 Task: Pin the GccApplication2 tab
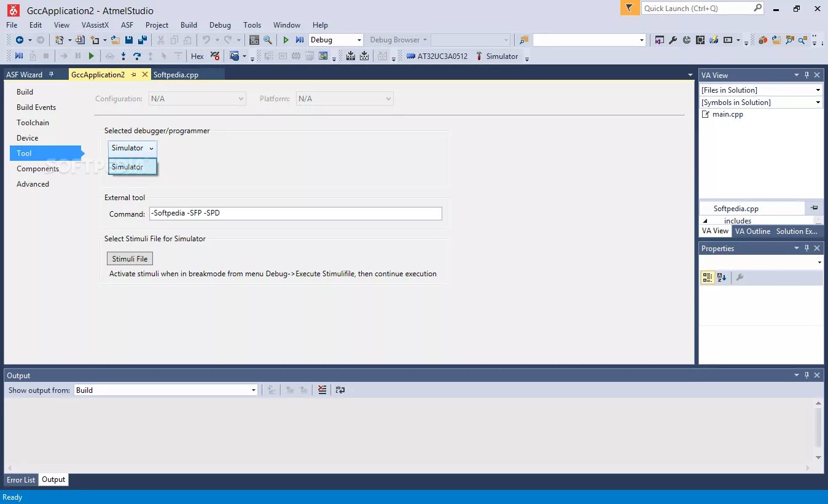(133, 74)
